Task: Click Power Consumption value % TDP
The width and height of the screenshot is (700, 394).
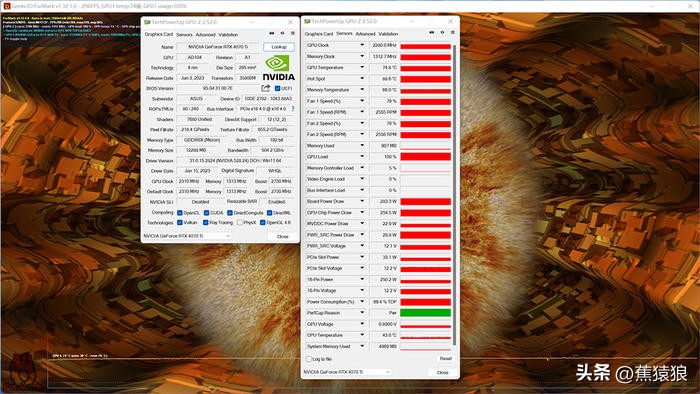Action: [384, 302]
